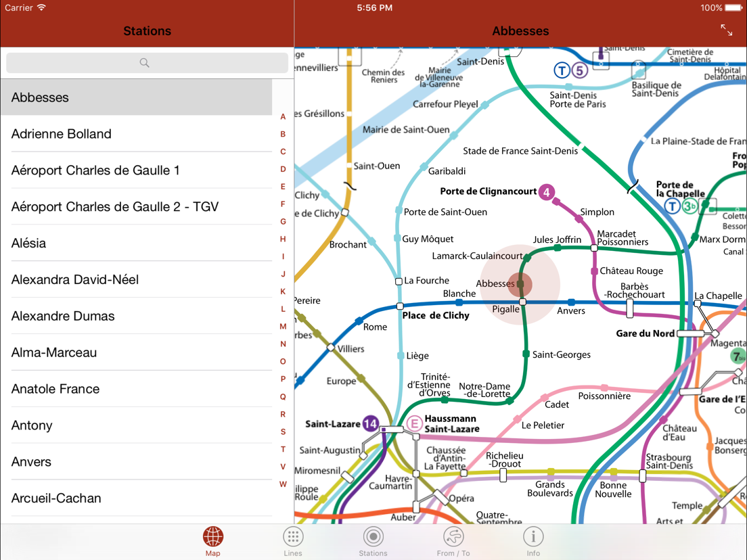The width and height of the screenshot is (747, 560).
Task: Tap the tram 3b badge at Porte de la Chapelle
Action: (x=689, y=206)
